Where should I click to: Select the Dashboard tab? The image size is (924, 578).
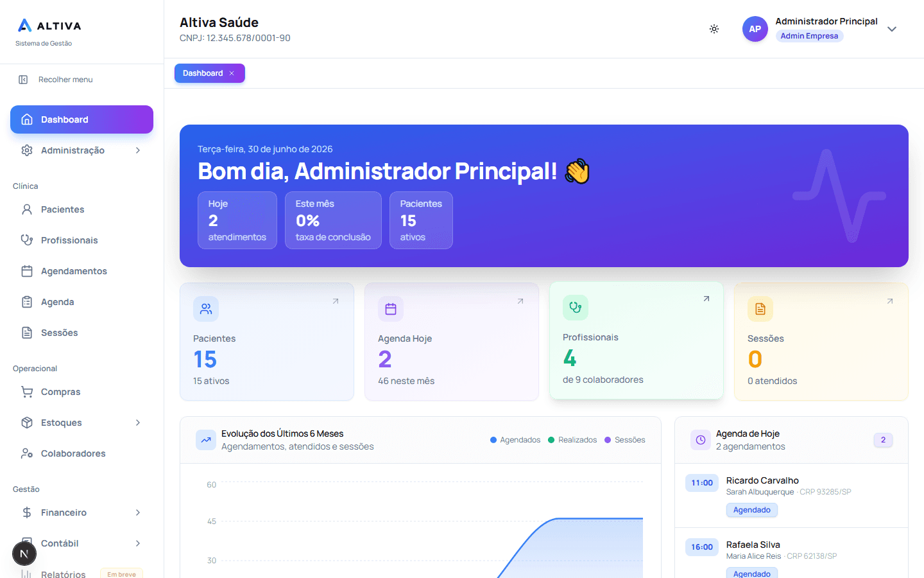point(209,73)
